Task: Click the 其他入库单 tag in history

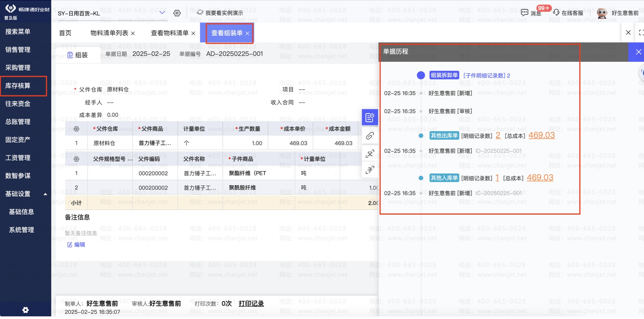Action: click(444, 178)
